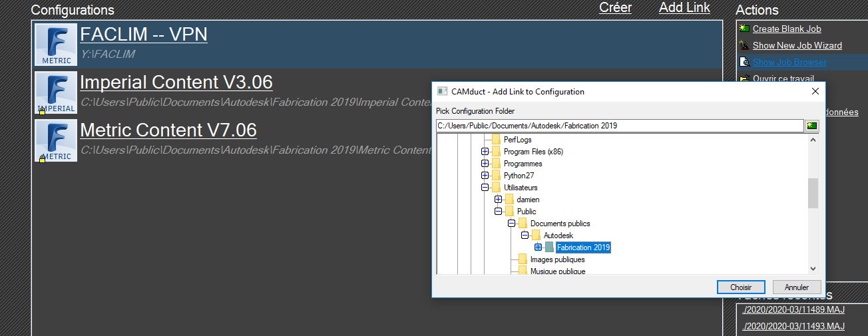This screenshot has width=868, height=336.
Task: Open the Create Blank Job action
Action: pyautogui.click(x=787, y=29)
